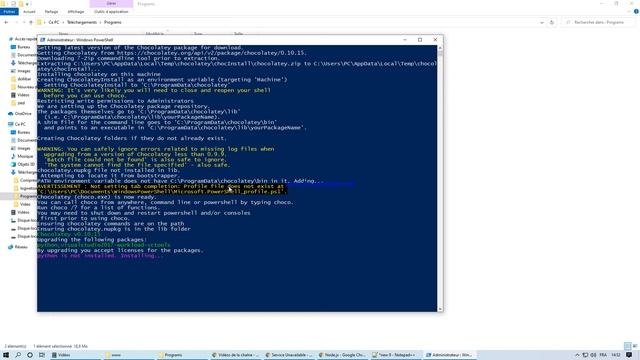
Task: Open the Affichage ribbon tab
Action: (x=76, y=12)
